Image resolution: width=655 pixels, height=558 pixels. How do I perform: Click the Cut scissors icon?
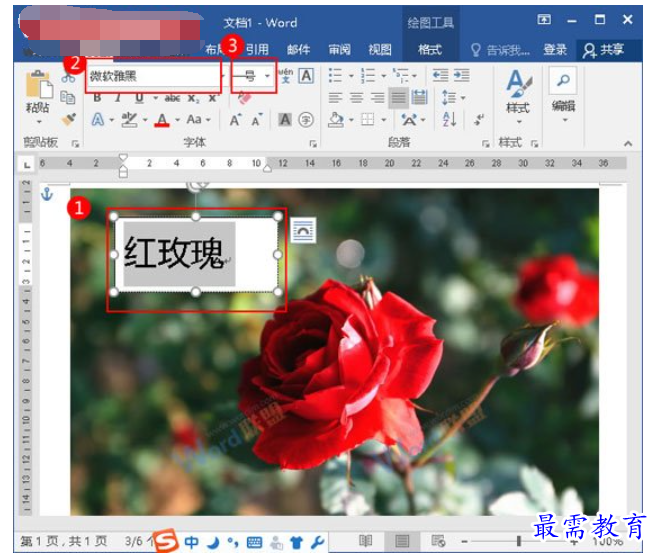click(x=68, y=78)
